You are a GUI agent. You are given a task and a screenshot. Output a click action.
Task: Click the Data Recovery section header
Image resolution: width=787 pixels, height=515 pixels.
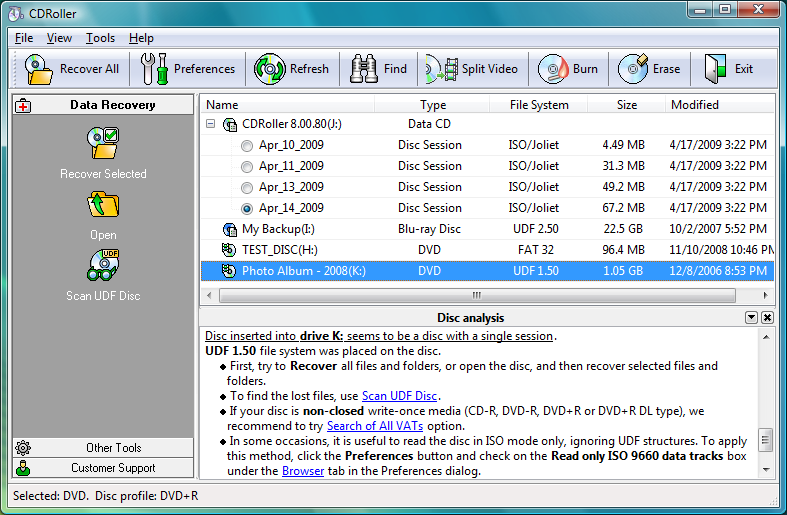pyautogui.click(x=103, y=105)
